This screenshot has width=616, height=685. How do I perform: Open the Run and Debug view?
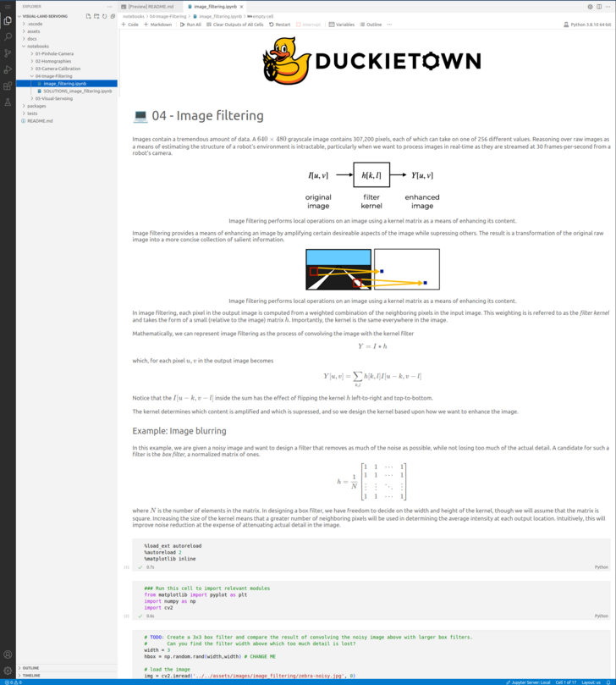click(8, 69)
